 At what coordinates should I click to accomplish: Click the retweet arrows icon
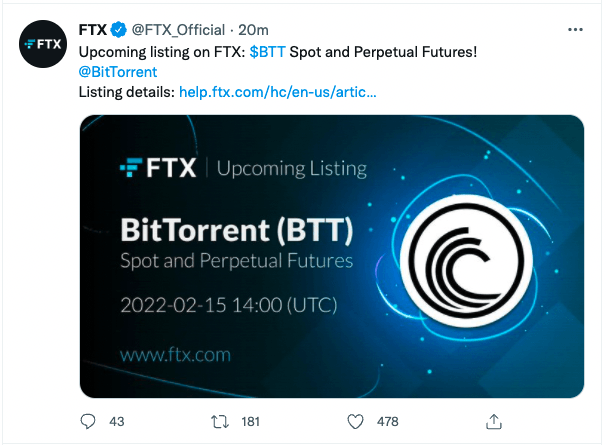[222, 421]
